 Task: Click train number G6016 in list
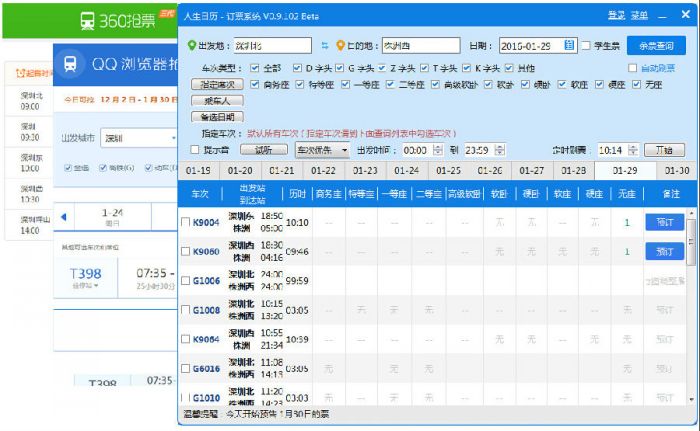(x=206, y=368)
